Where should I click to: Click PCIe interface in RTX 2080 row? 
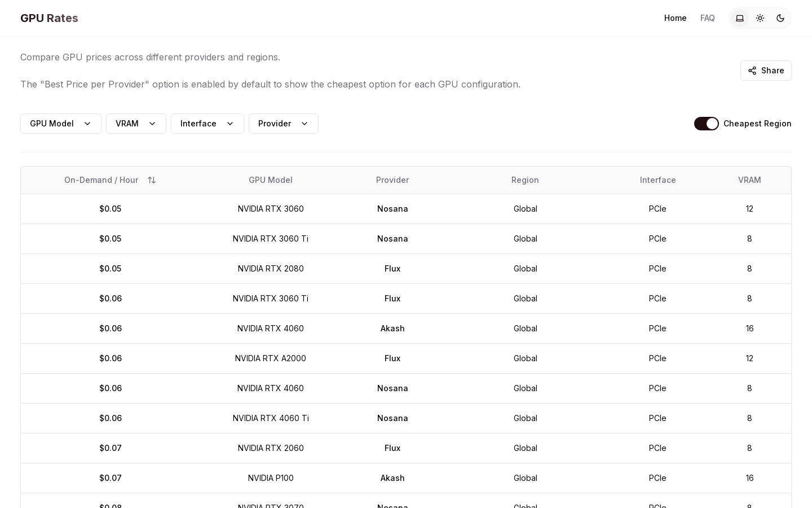tap(657, 269)
